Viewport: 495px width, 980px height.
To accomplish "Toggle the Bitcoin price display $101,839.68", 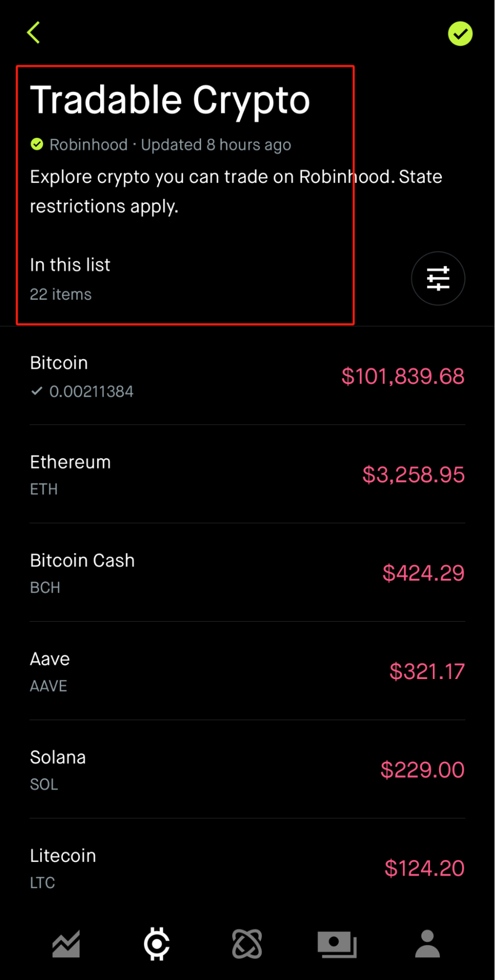I will (x=403, y=377).
